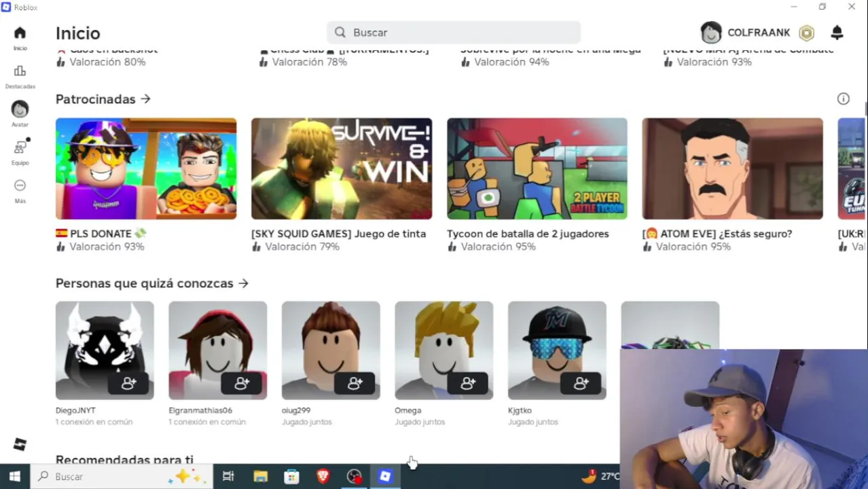Open File Explorer from taskbar
Viewport: 868px width, 489px height.
pyautogui.click(x=260, y=477)
